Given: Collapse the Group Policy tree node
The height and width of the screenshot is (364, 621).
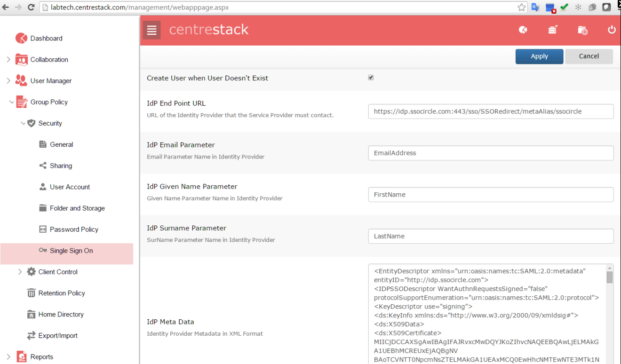Looking at the screenshot, I should (12, 102).
